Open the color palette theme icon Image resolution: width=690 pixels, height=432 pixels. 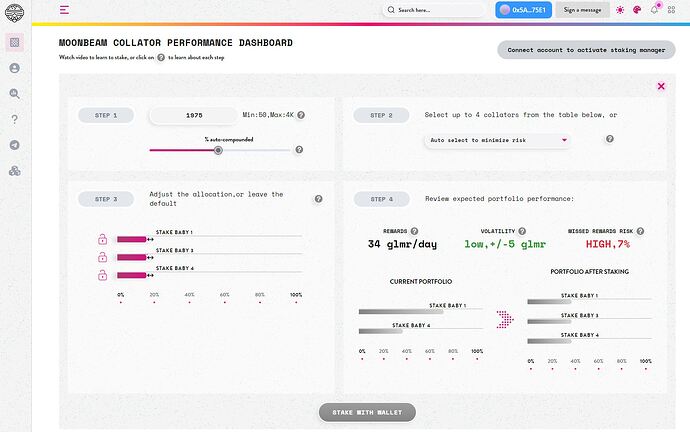pos(637,10)
